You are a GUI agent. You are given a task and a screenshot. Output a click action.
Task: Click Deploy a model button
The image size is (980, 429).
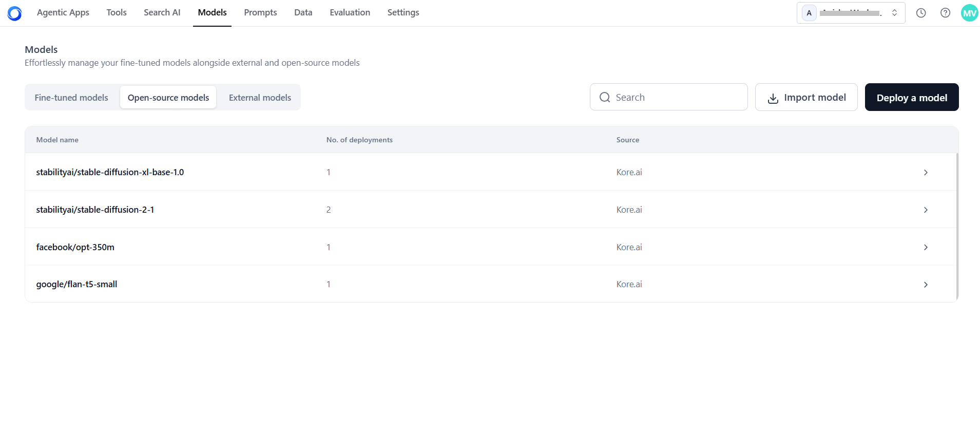(912, 97)
